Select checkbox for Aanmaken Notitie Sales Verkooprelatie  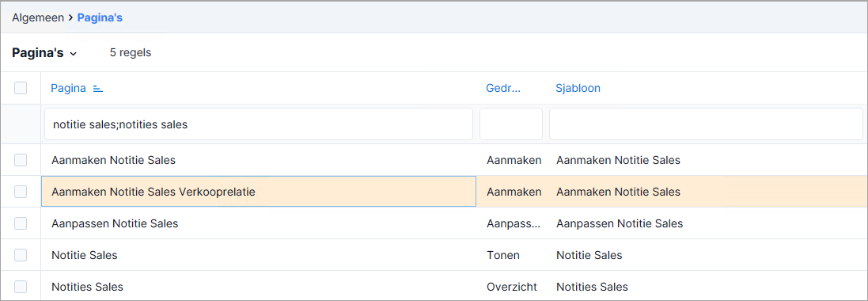coord(21,192)
